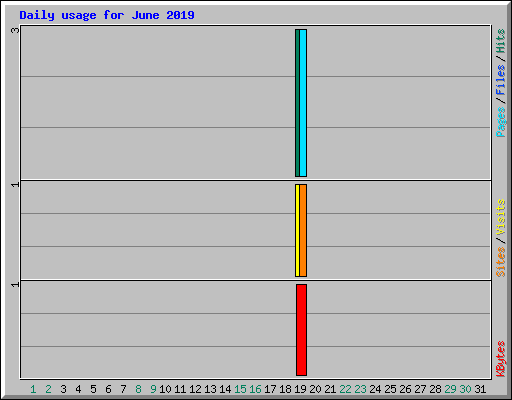512x400 pixels.
Task: Click day label 14 on x-axis
Action: tap(225, 389)
